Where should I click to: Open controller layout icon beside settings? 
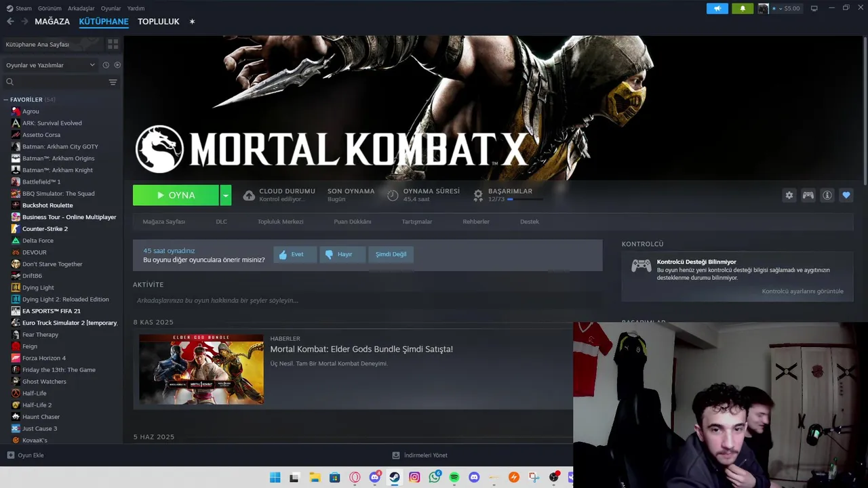pos(808,195)
